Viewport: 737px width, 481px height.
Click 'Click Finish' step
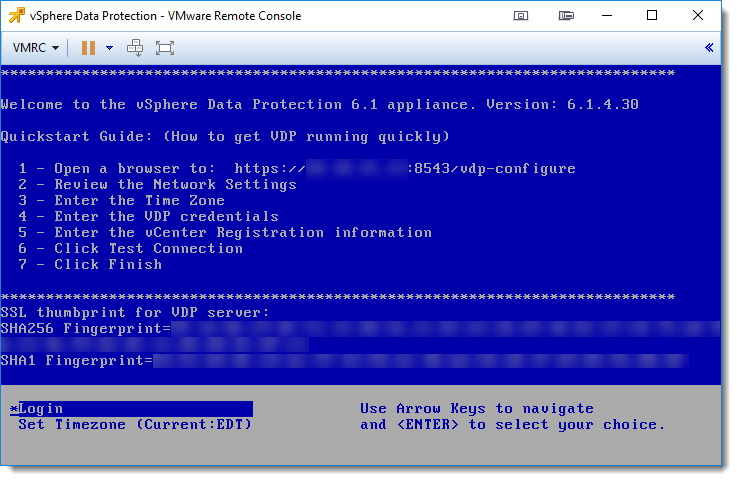[x=108, y=264]
